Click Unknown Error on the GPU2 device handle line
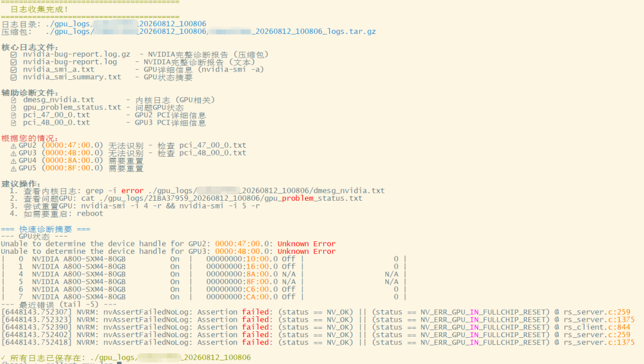The height and width of the screenshot is (364, 644). tap(306, 244)
